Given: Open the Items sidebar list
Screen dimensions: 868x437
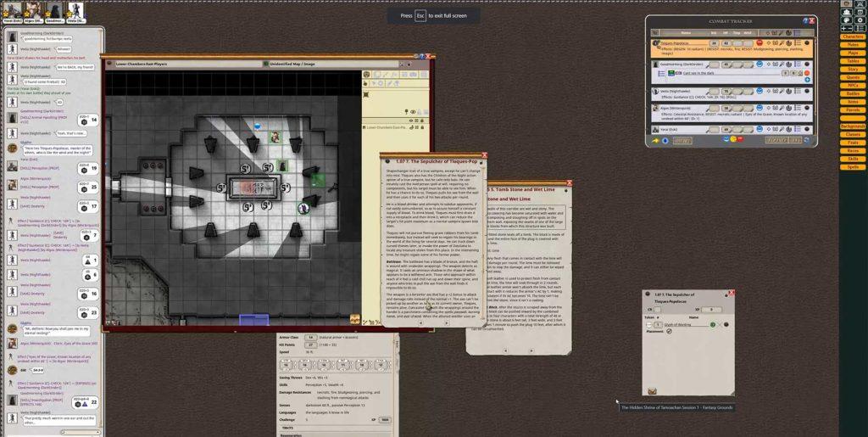Looking at the screenshot, I should pos(853,102).
